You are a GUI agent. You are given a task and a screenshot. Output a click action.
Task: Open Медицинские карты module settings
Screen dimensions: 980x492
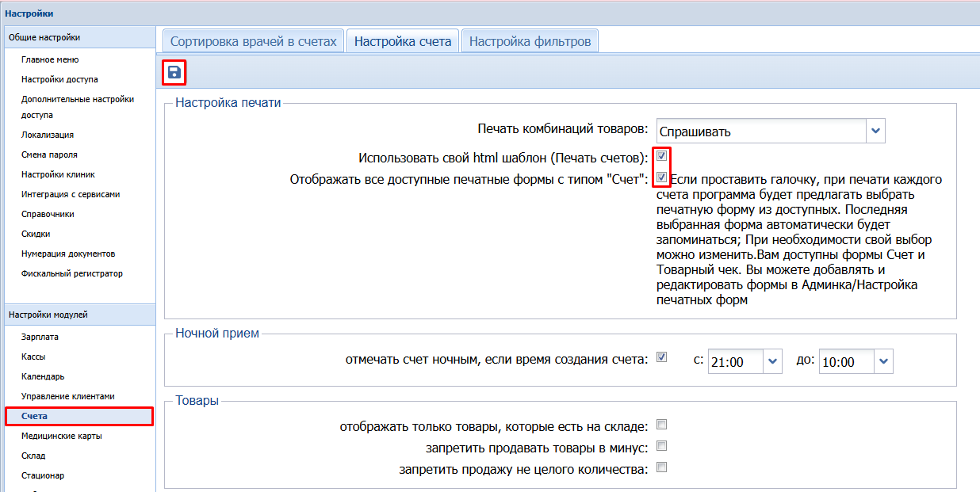(62, 436)
